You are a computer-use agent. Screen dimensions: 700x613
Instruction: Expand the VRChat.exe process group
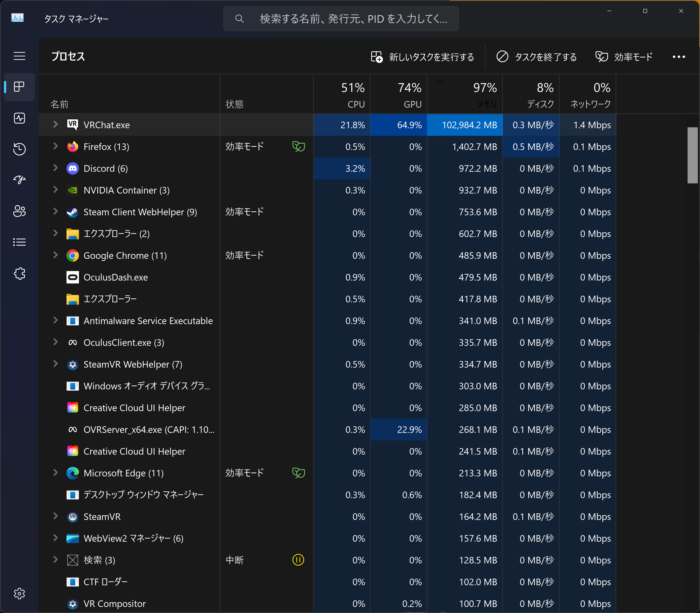coord(55,124)
